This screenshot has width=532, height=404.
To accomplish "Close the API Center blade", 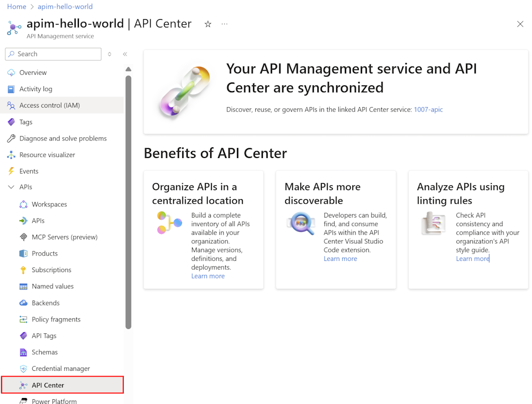I will click(520, 24).
